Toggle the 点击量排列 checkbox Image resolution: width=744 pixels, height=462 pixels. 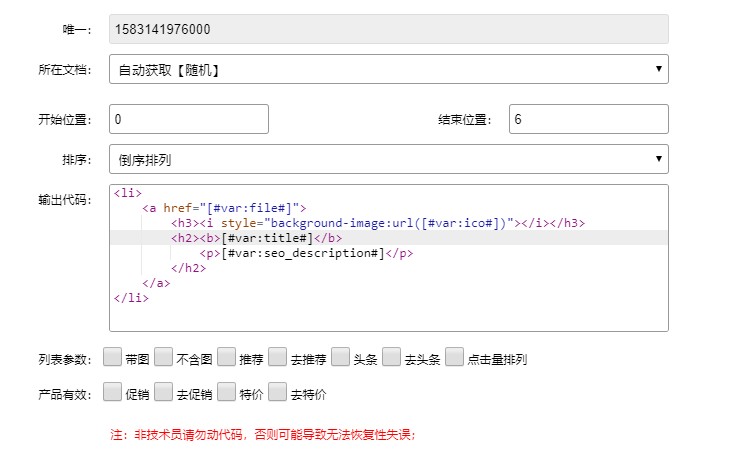tap(454, 357)
